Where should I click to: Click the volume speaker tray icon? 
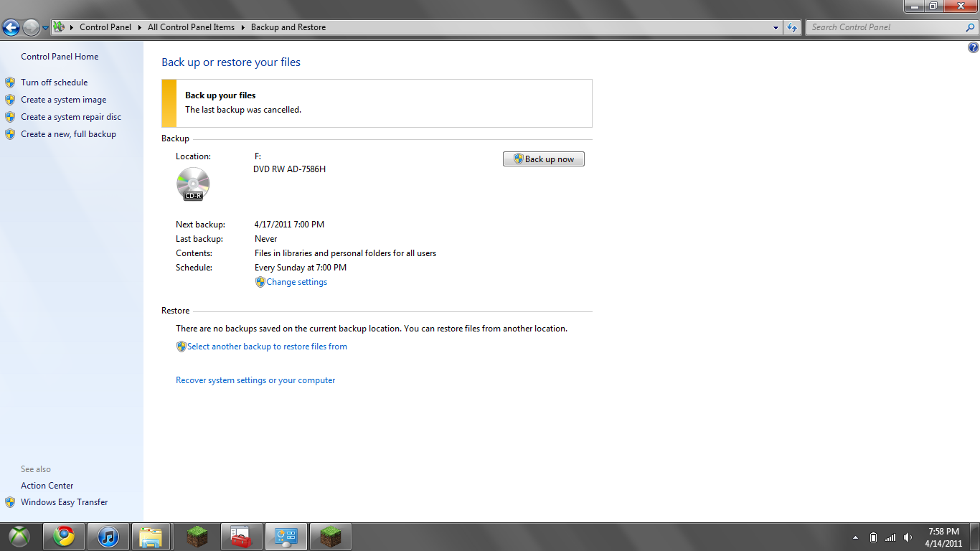(x=908, y=537)
